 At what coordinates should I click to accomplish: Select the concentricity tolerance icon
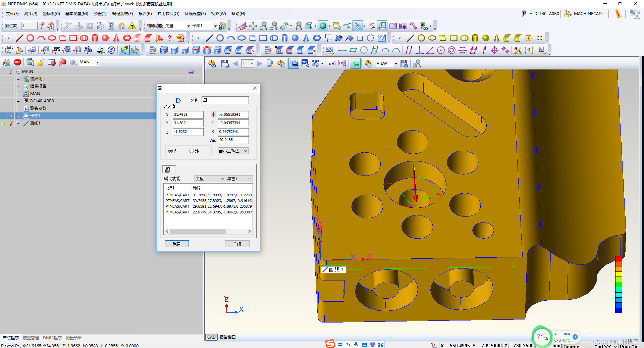451,50
